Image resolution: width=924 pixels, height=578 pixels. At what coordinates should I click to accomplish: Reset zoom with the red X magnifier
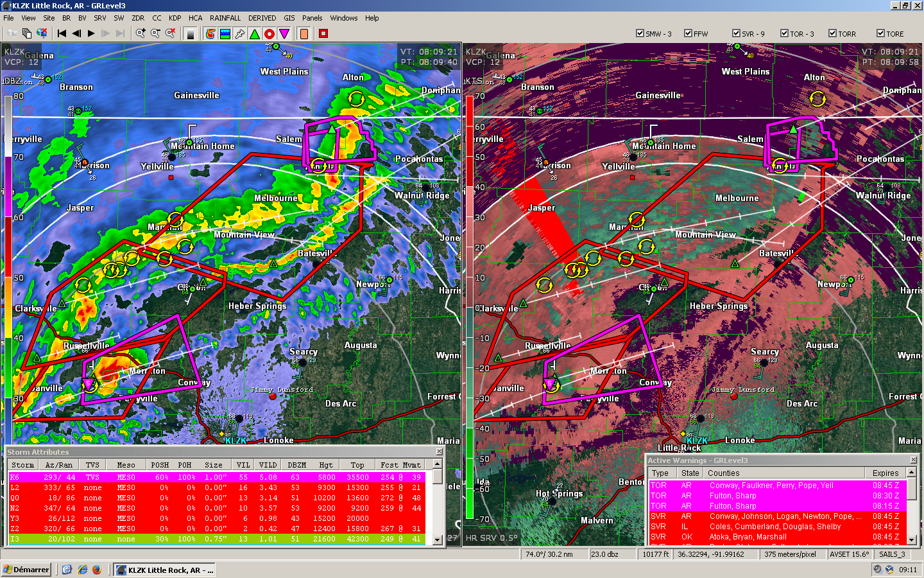[x=171, y=33]
